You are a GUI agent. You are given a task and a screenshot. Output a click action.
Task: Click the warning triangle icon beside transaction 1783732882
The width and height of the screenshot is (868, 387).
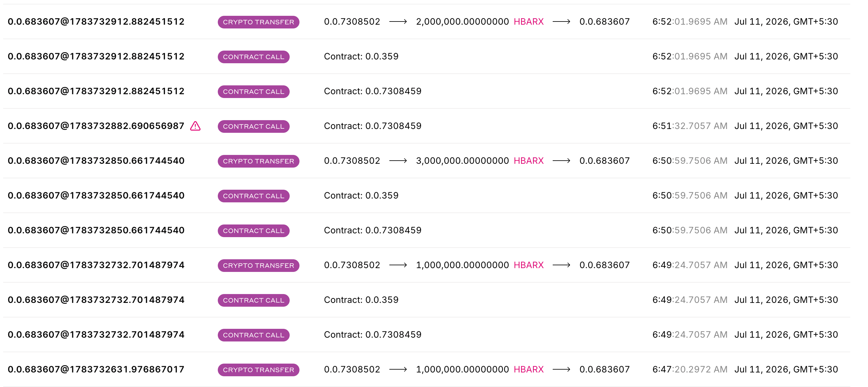click(x=195, y=126)
